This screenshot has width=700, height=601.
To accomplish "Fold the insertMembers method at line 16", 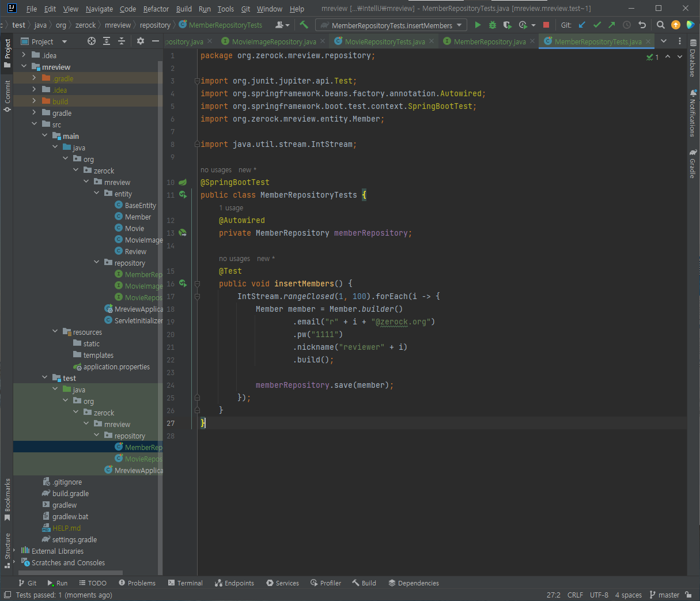I will tap(197, 284).
